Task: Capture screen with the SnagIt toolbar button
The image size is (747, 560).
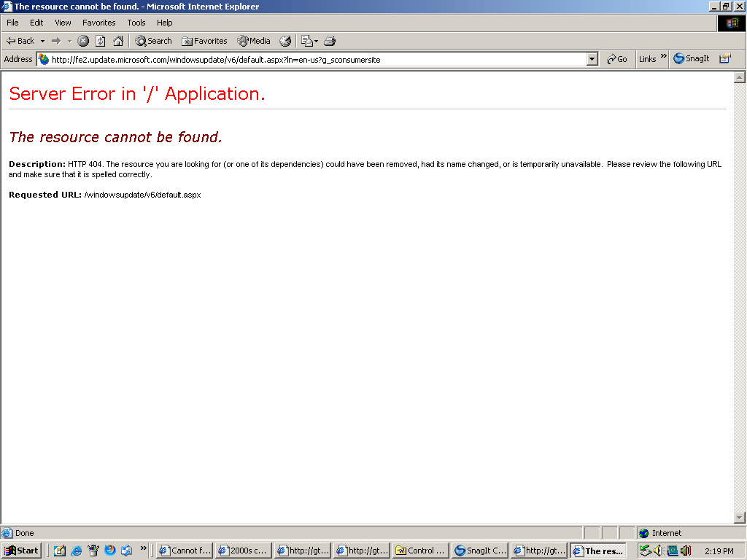Action: click(690, 58)
